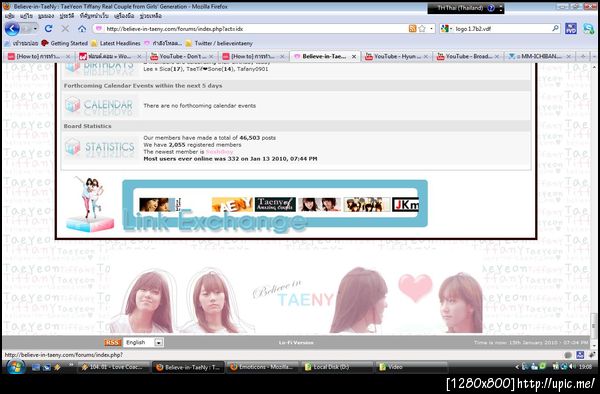The height and width of the screenshot is (394, 600).
Task: Click the help icon on the language bar
Action: click(x=491, y=8)
